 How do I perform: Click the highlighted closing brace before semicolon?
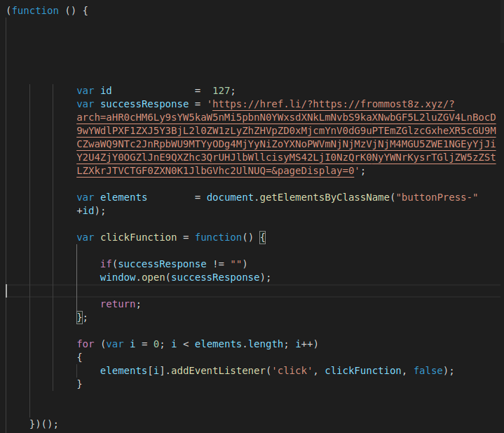tap(80, 317)
